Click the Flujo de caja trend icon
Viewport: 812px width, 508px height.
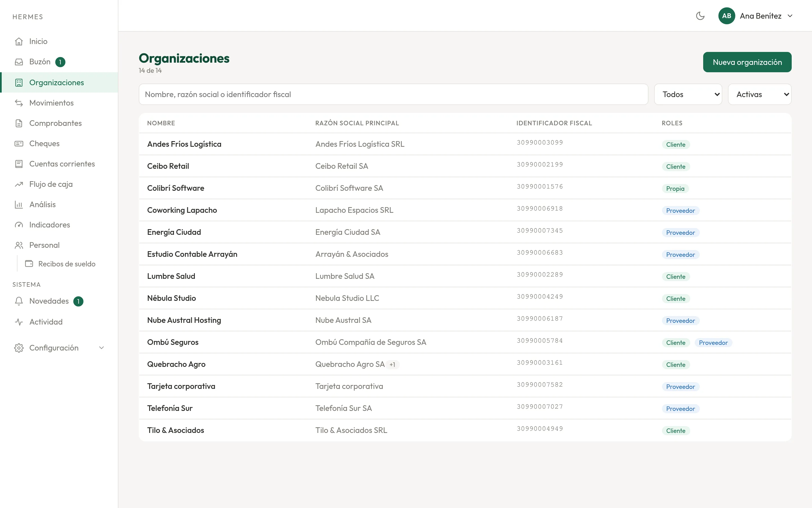[19, 184]
